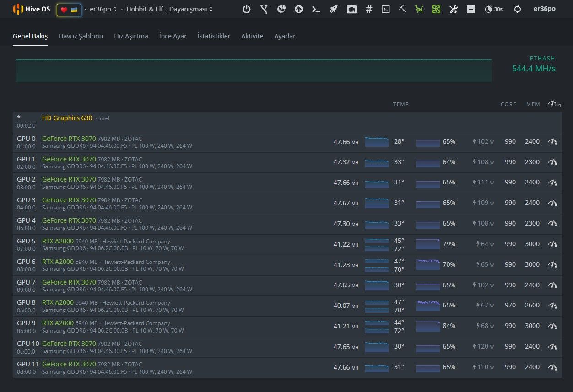
Task: Click the refresh arrows icon
Action: pos(518,9)
